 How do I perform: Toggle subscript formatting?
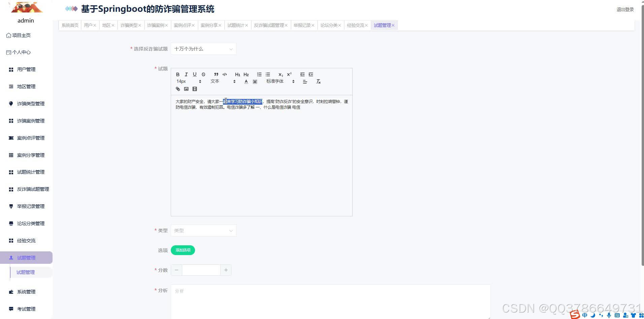click(280, 74)
